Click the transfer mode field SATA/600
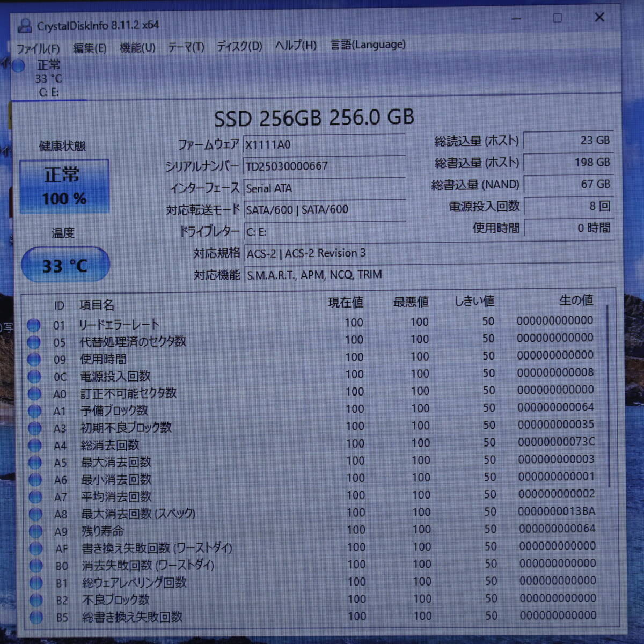 coord(324,210)
